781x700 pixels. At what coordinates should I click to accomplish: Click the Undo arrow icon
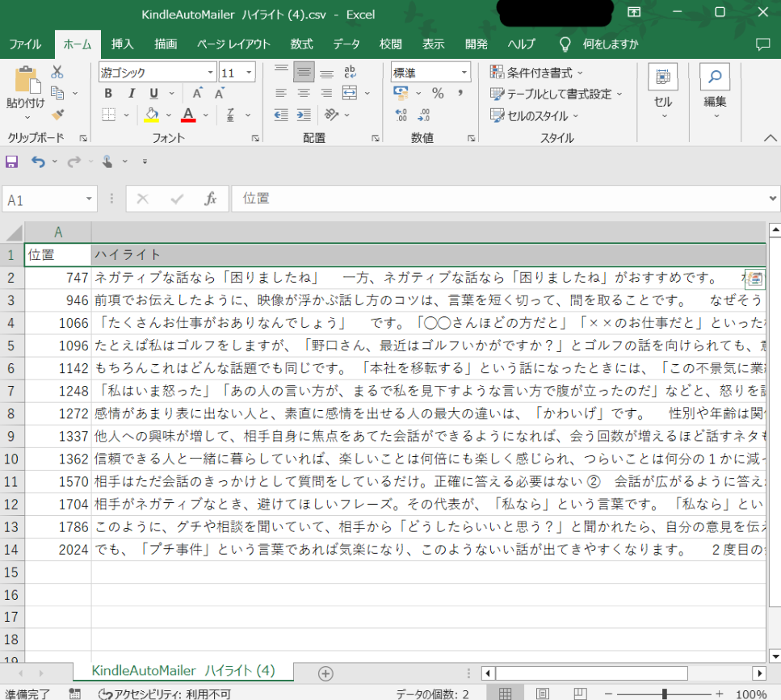click(x=38, y=161)
